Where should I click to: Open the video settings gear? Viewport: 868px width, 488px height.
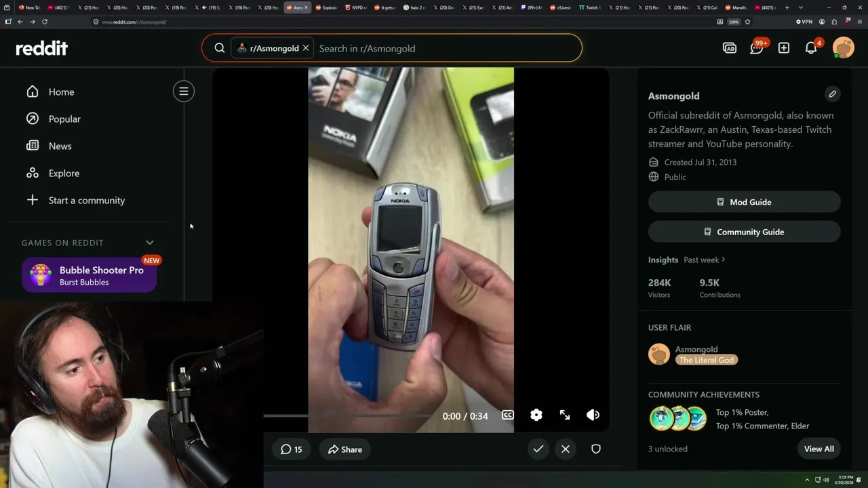coord(536,415)
